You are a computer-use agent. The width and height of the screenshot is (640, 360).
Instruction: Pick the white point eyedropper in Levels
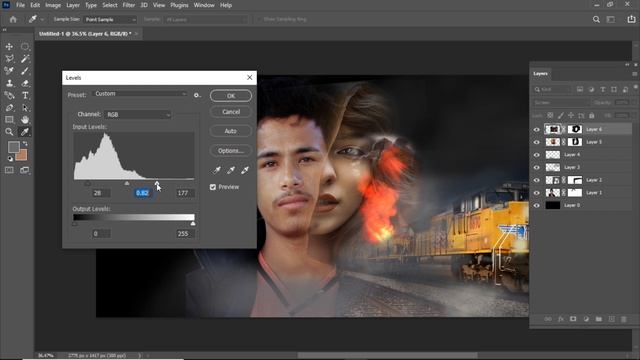pyautogui.click(x=244, y=170)
